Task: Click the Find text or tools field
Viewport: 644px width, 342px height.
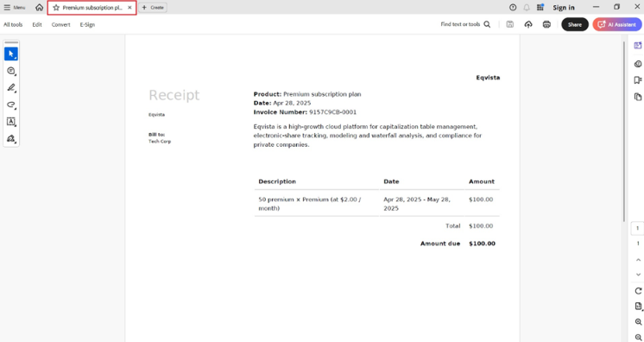Action: pos(460,24)
